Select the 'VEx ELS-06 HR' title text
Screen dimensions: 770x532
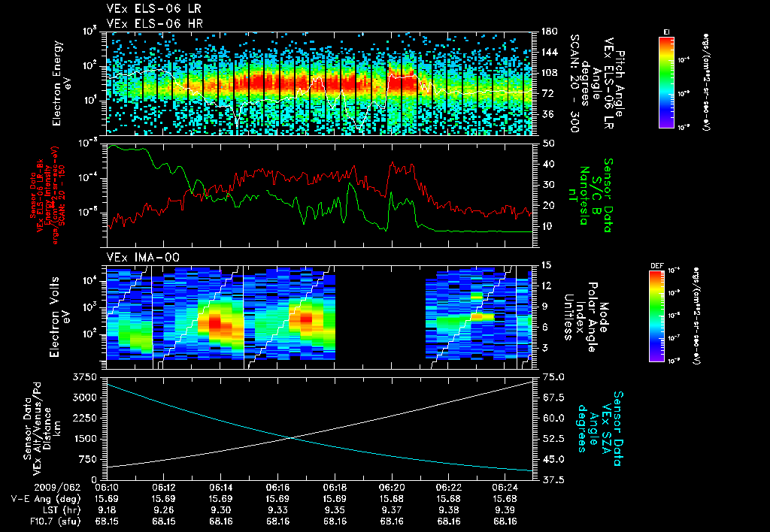155,23
